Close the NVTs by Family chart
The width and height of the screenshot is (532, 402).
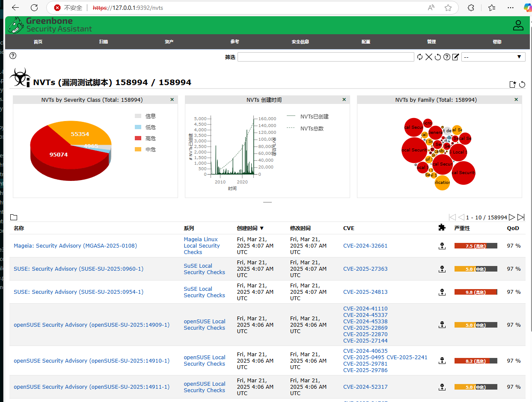(516, 100)
